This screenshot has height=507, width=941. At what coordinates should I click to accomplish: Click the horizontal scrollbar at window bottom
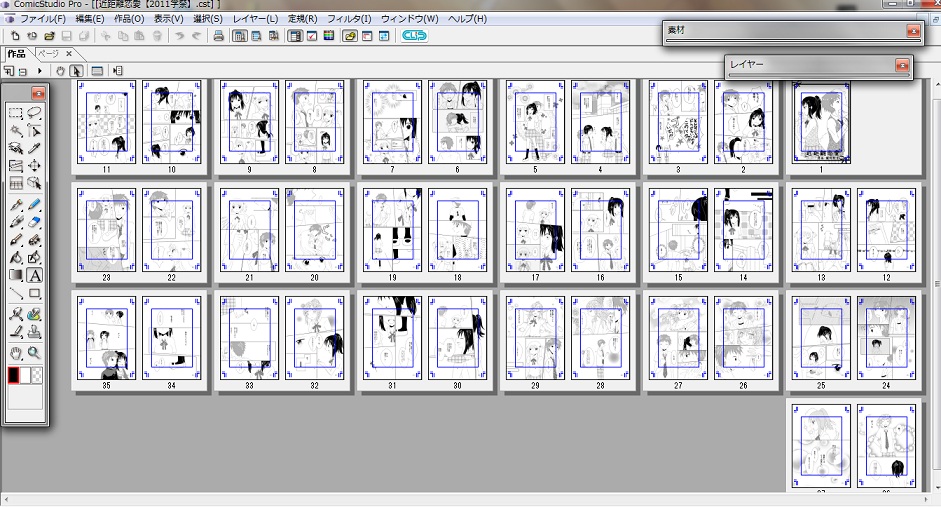coord(466,499)
